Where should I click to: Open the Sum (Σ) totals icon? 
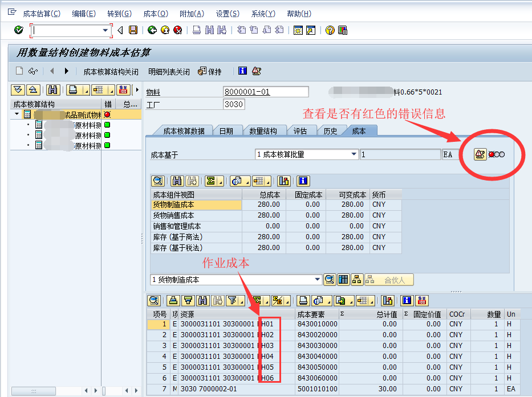[212, 181]
